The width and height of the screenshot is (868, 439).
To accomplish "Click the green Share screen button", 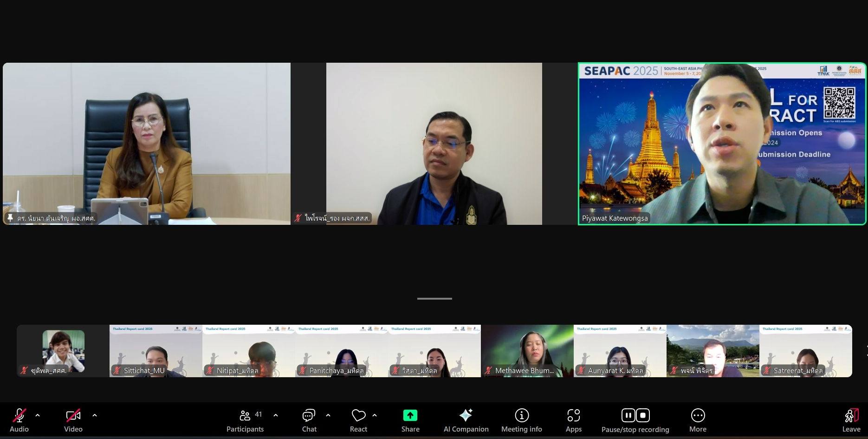I will point(410,420).
